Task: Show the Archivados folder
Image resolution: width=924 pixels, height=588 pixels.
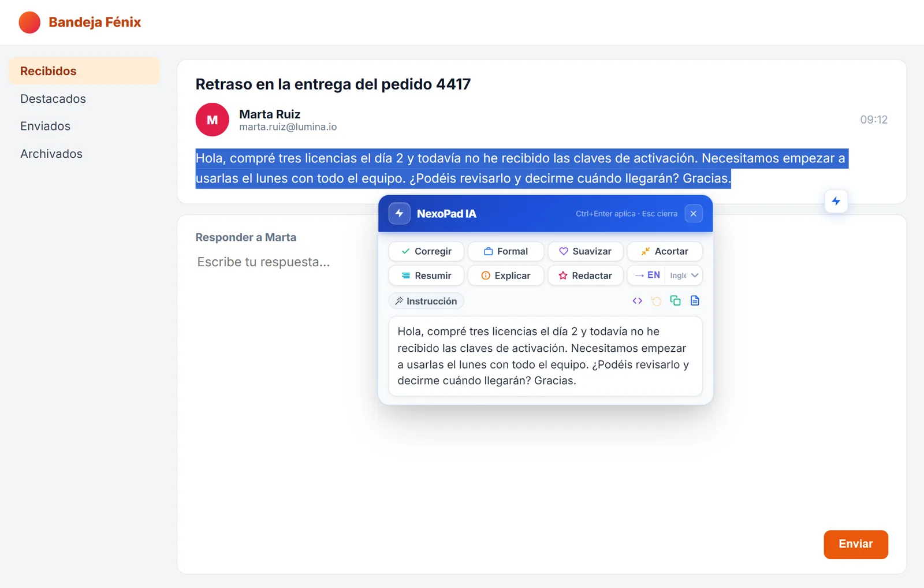Action: click(84, 154)
